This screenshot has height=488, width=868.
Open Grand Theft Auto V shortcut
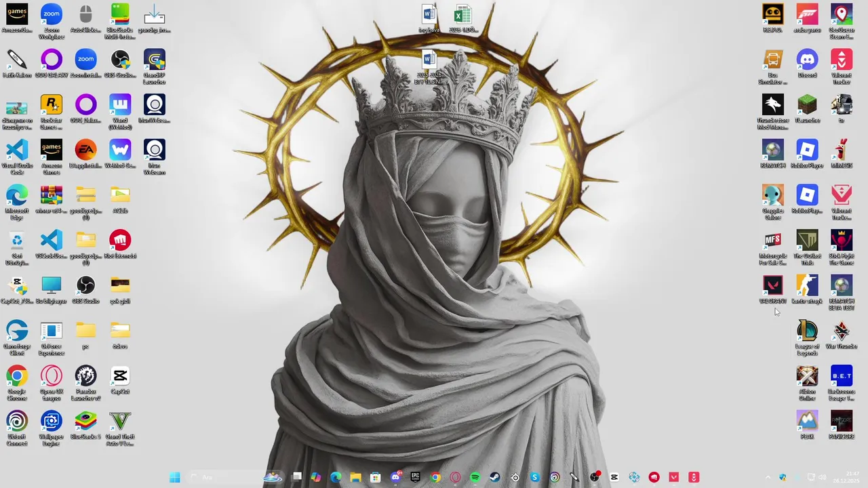pyautogui.click(x=120, y=428)
